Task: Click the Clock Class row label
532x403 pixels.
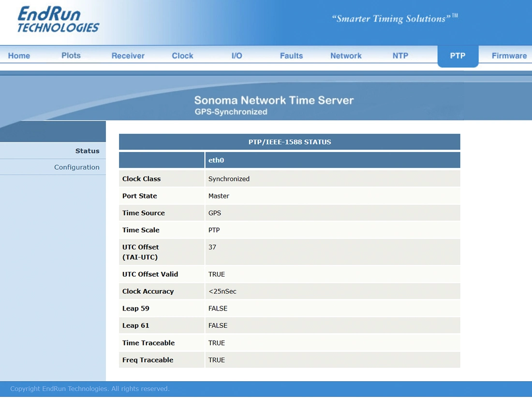Action: click(x=142, y=179)
